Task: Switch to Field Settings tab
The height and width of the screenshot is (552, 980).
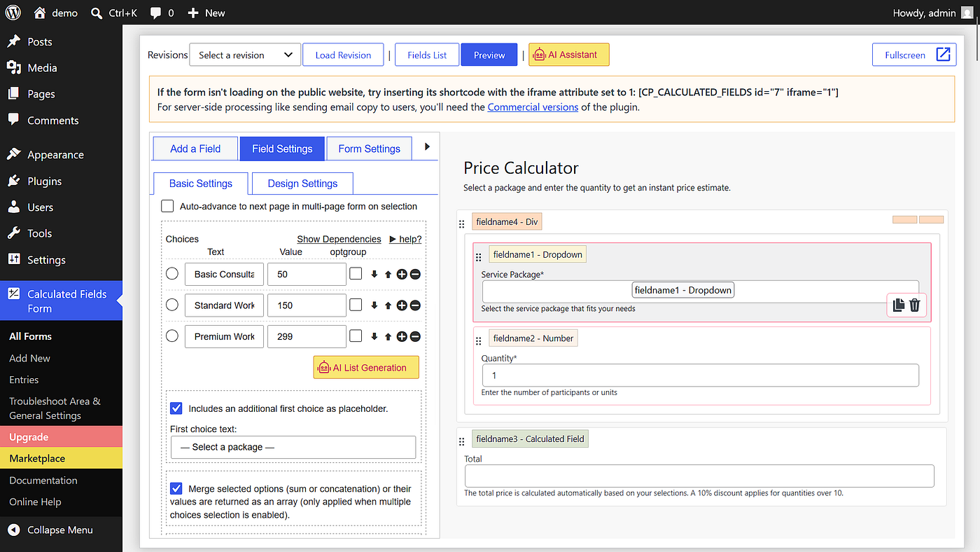Action: 282,149
